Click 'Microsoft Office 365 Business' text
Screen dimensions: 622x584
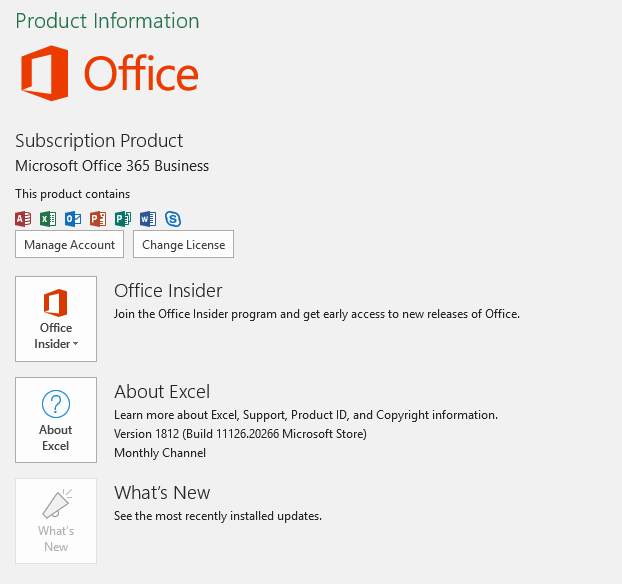112,166
